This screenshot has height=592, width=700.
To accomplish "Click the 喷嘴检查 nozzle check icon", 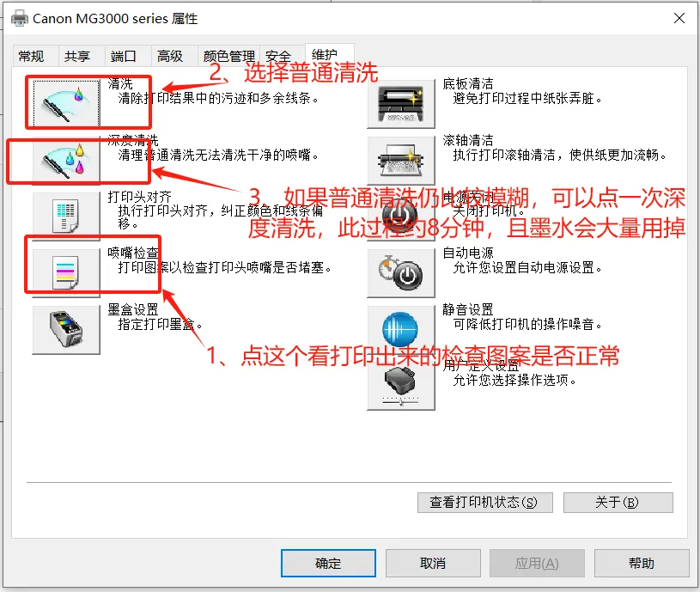I will 66,272.
